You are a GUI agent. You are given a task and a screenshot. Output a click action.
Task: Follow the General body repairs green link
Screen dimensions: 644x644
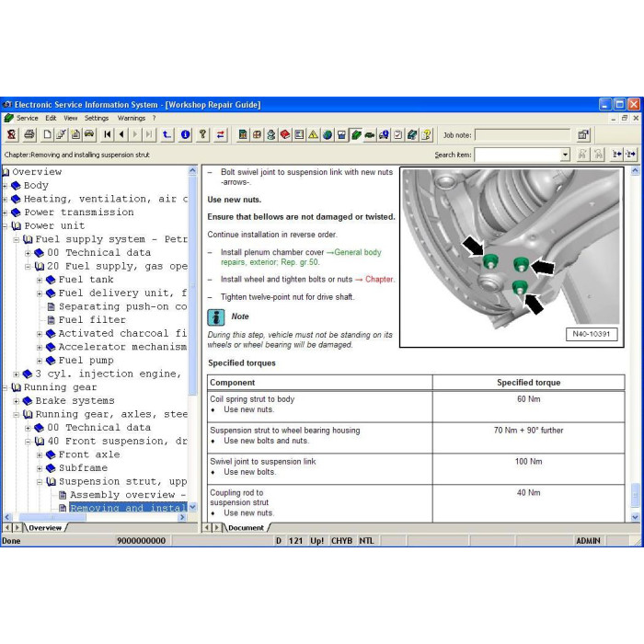(301, 257)
